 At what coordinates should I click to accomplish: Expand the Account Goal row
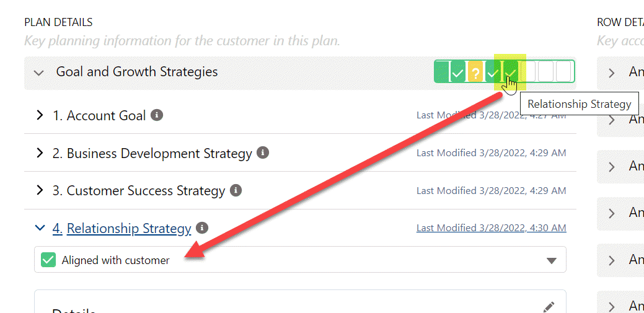(x=40, y=115)
